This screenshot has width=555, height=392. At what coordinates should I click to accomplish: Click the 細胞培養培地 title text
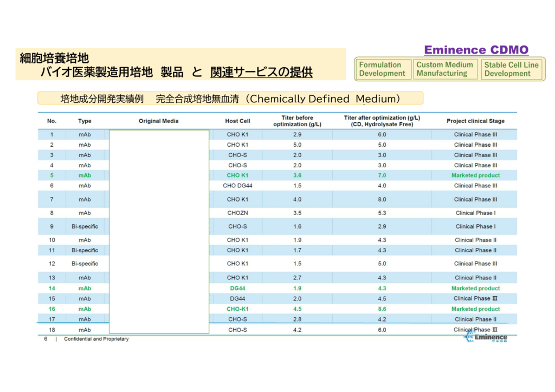(54, 58)
